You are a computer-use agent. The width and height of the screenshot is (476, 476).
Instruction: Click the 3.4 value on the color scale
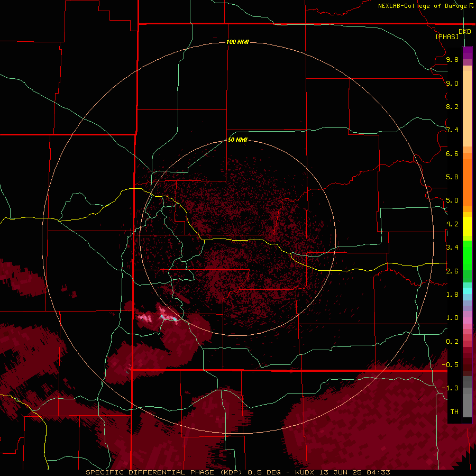(452, 247)
